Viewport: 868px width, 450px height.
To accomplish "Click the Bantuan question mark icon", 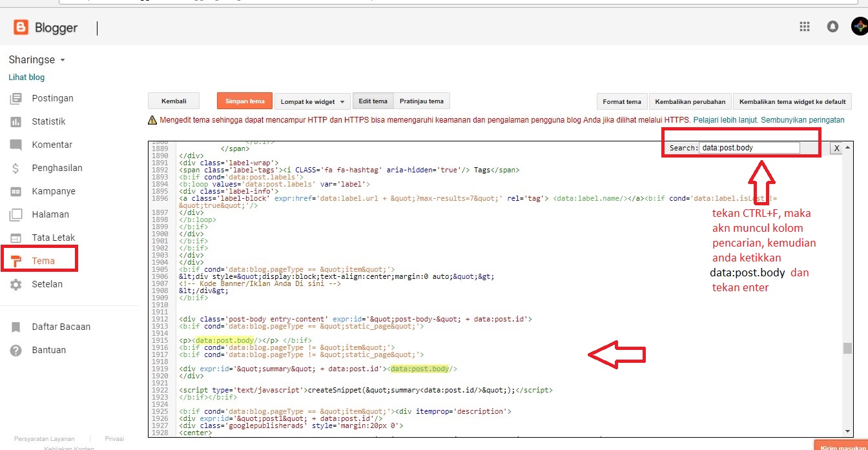I will pos(16,351).
